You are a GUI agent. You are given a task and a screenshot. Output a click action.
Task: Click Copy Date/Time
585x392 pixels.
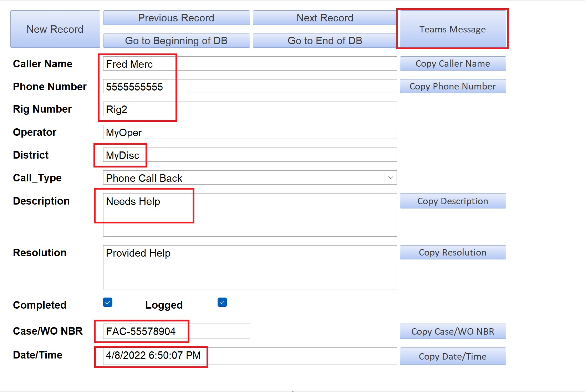[x=452, y=356]
